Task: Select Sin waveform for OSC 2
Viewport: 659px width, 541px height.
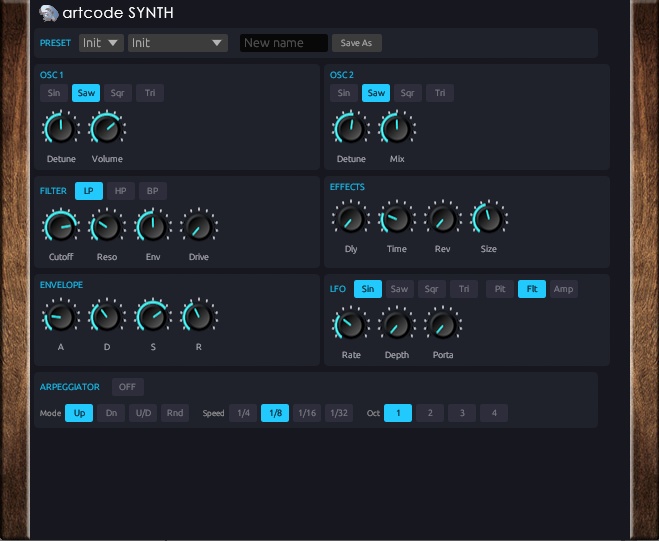Action: [x=344, y=93]
